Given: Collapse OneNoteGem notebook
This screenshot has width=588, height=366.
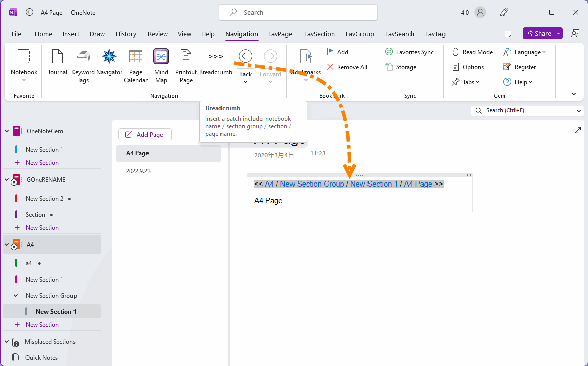Looking at the screenshot, I should tap(7, 131).
